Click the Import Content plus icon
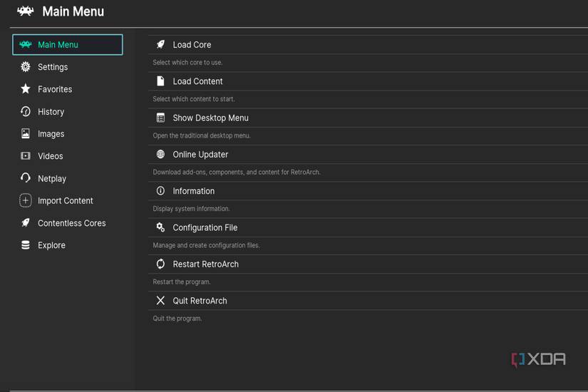The height and width of the screenshot is (392, 588). tap(25, 200)
